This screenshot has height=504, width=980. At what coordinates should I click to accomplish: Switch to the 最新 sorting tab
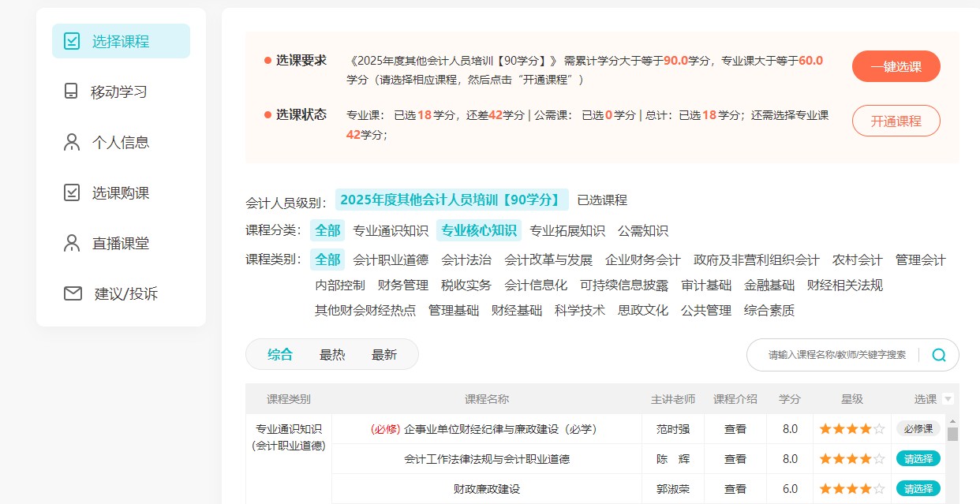[x=383, y=354]
